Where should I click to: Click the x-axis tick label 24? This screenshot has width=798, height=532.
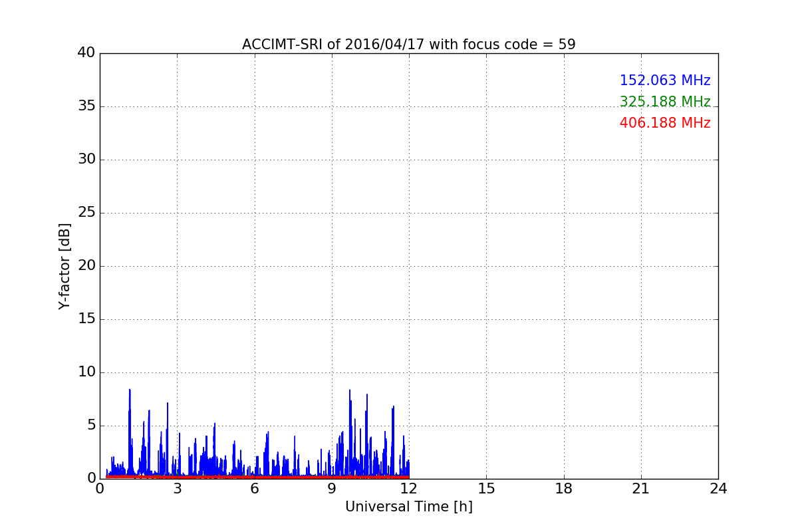click(x=718, y=489)
